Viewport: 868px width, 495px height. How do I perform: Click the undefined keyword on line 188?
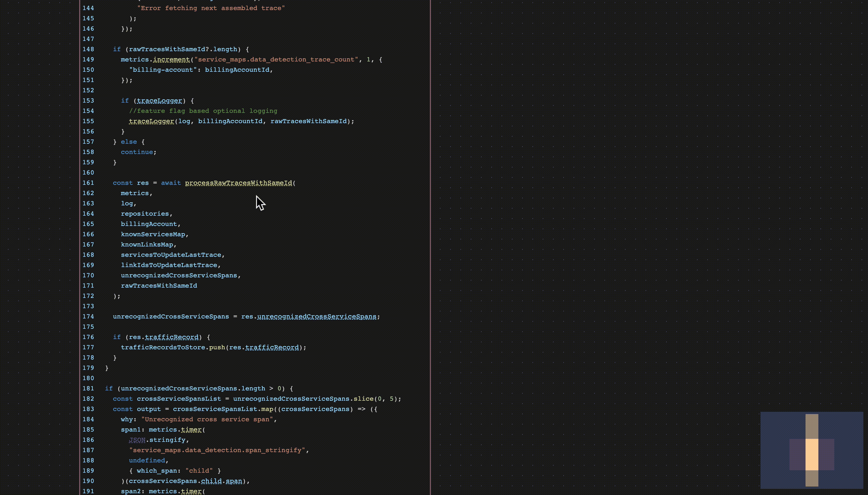coord(147,460)
